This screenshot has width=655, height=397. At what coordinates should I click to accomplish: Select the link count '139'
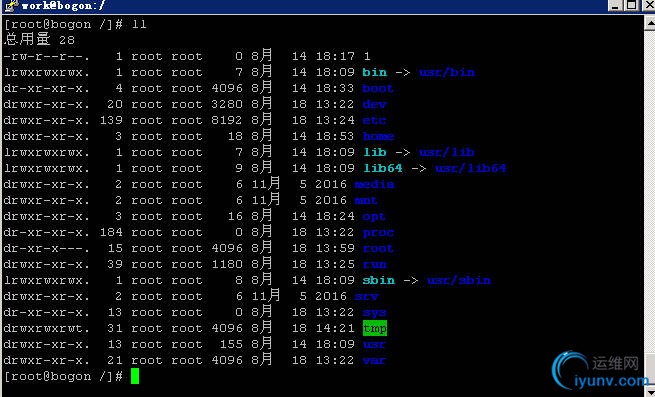tap(111, 120)
